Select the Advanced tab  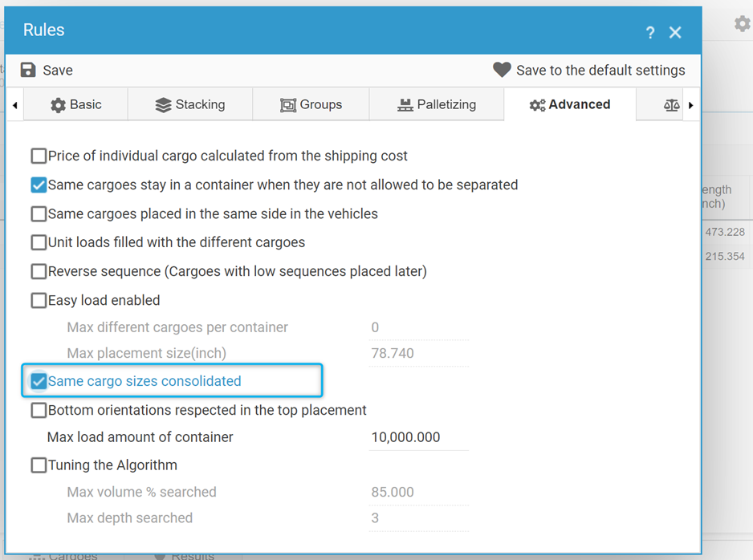570,104
